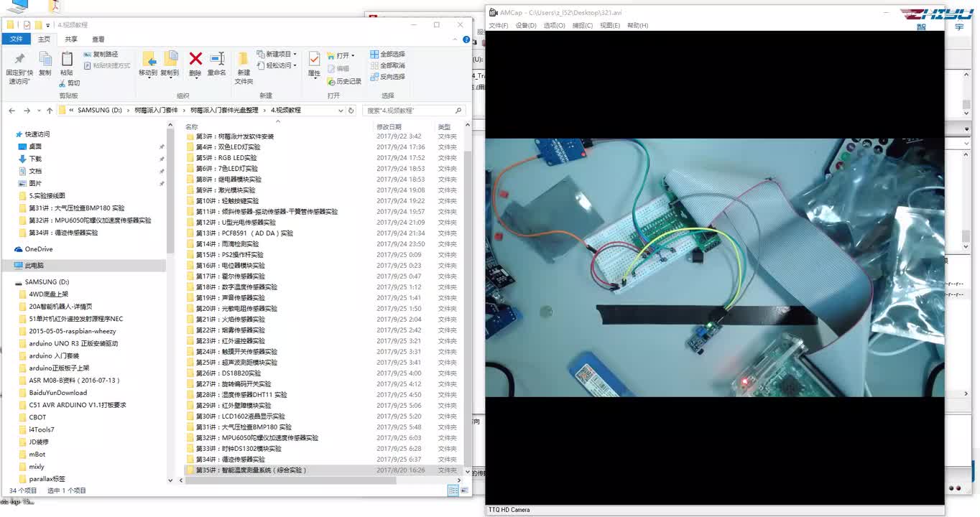Open AMCap File (文件(F)) menu
This screenshot has height=517, width=980.
[498, 25]
